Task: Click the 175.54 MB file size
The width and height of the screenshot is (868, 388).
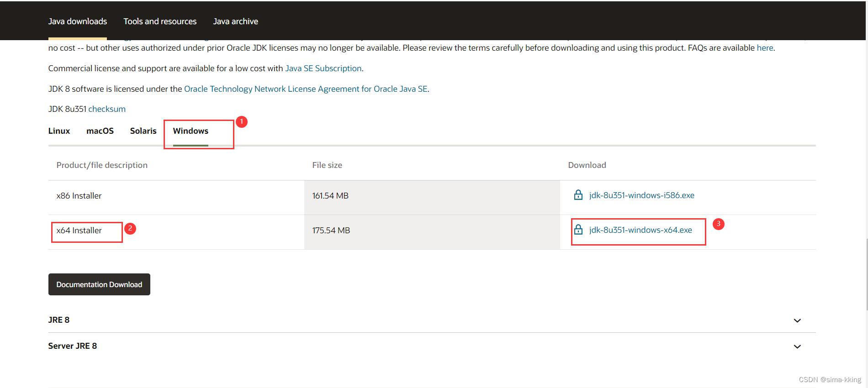Action: point(331,231)
